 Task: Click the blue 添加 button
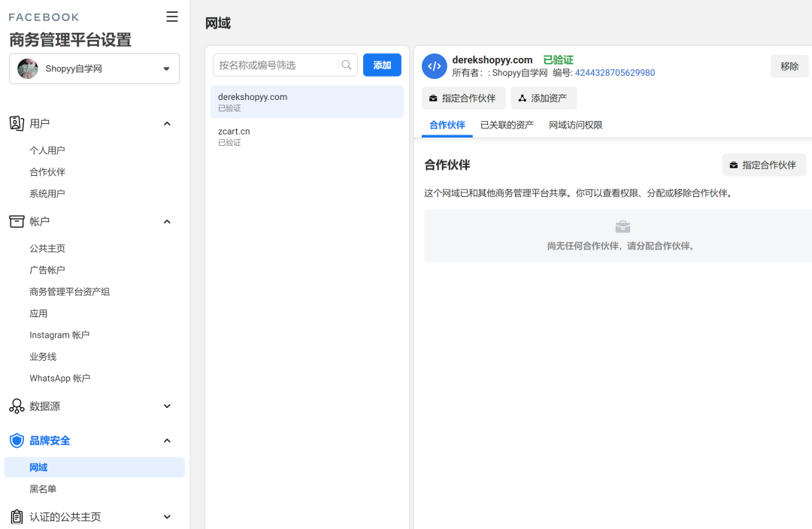(382, 65)
